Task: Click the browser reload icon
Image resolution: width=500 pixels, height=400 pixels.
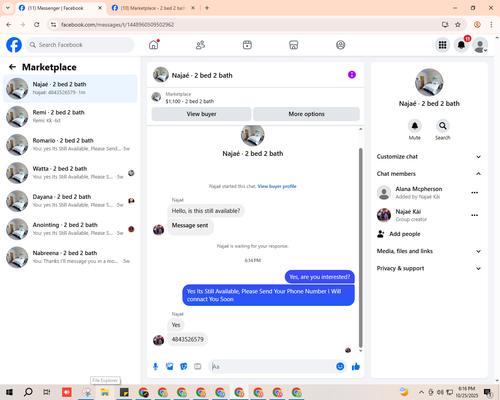Action: point(37,24)
